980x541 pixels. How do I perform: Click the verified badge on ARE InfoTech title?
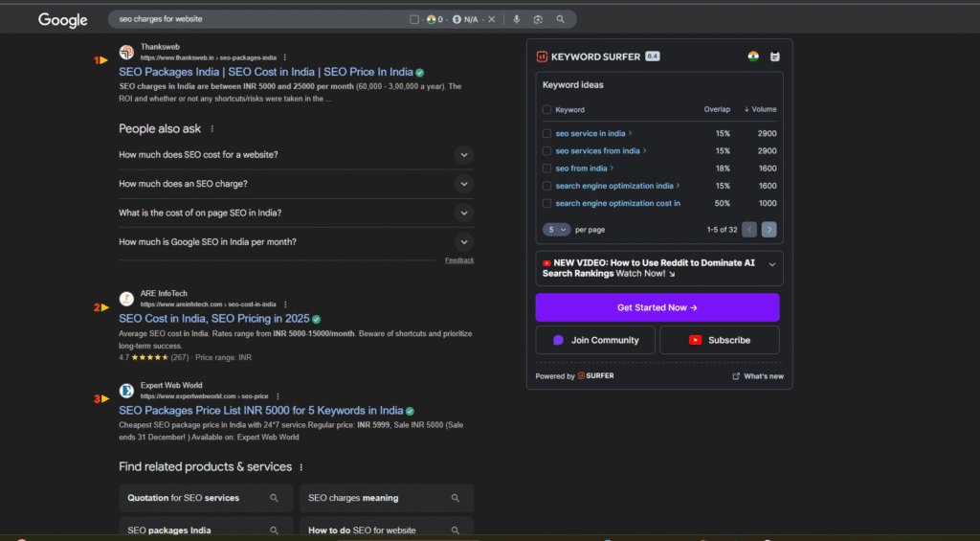[316, 319]
